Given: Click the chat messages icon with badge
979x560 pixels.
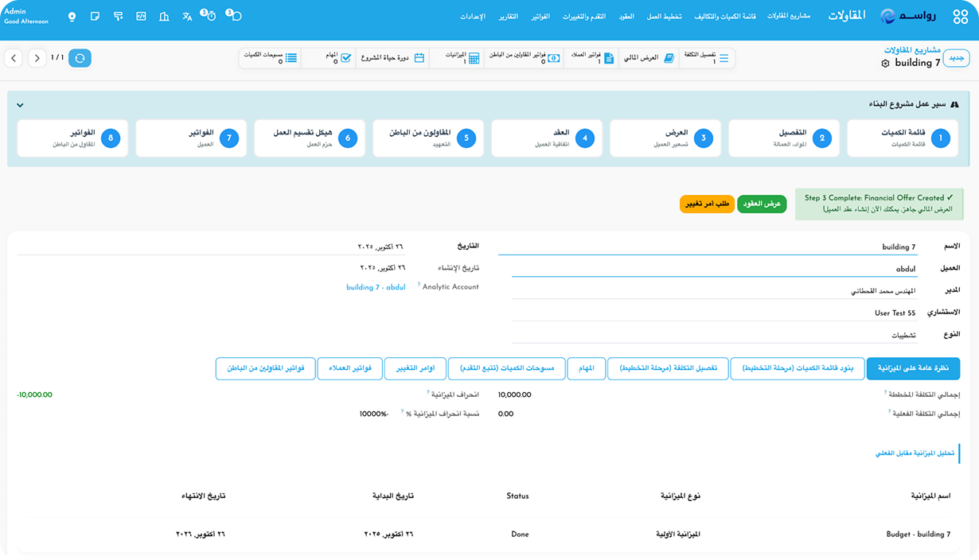Looking at the screenshot, I should 234,16.
